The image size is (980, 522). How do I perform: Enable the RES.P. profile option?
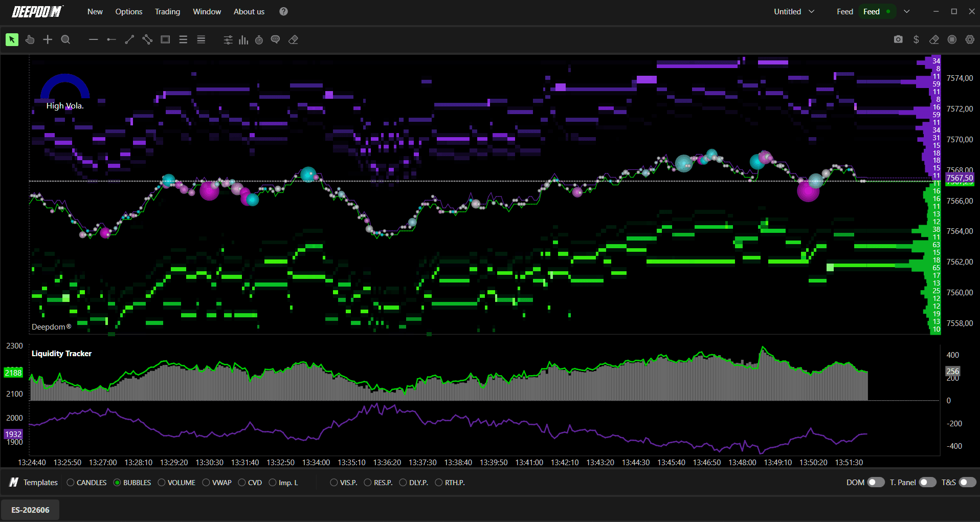point(378,483)
